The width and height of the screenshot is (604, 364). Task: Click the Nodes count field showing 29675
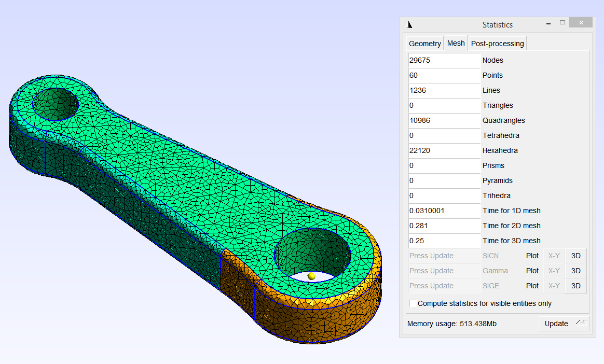tap(444, 60)
